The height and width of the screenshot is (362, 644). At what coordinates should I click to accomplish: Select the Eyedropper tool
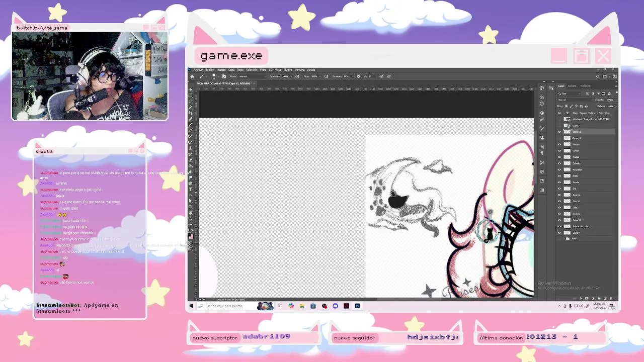tap(190, 119)
